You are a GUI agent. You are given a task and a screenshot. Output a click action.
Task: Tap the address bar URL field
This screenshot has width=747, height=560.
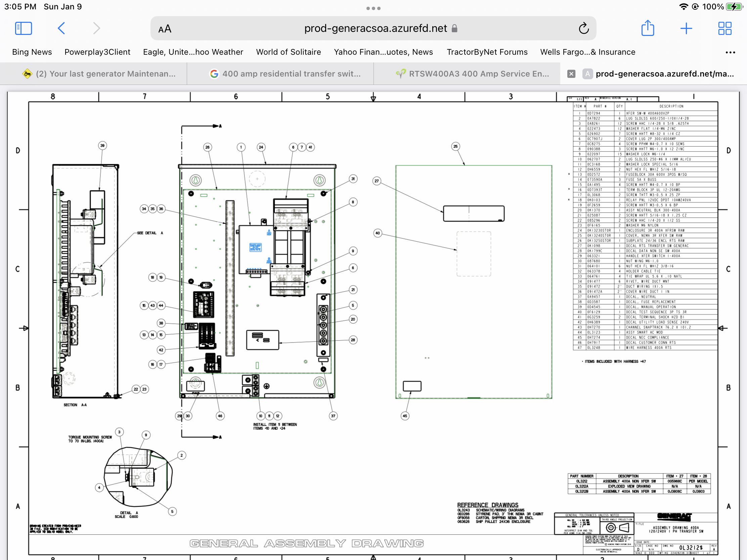click(375, 28)
